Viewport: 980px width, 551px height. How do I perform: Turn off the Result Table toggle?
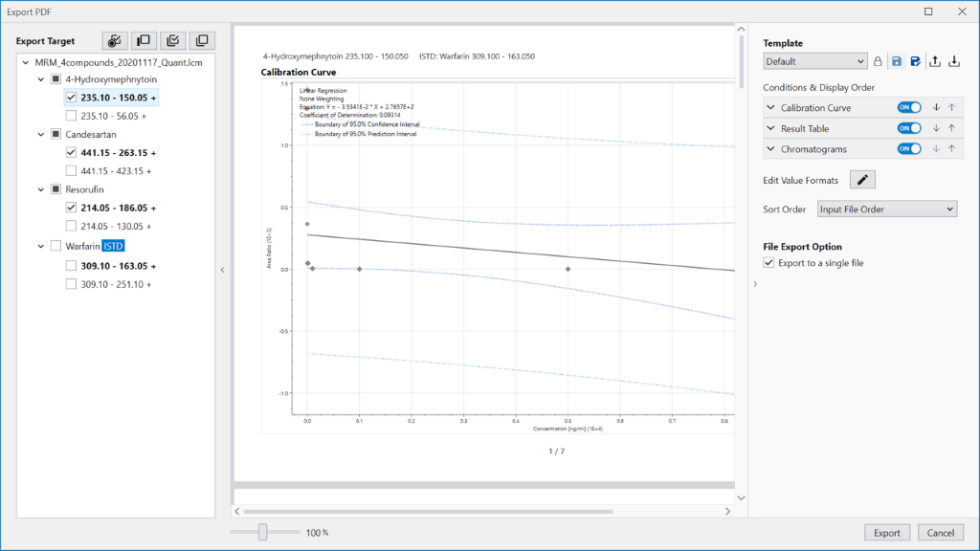(908, 128)
